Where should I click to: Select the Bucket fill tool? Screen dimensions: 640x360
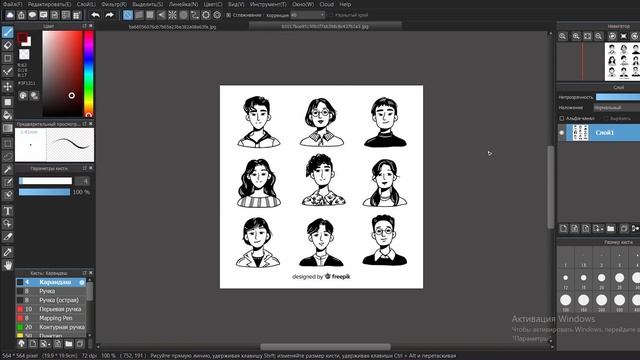8,115
